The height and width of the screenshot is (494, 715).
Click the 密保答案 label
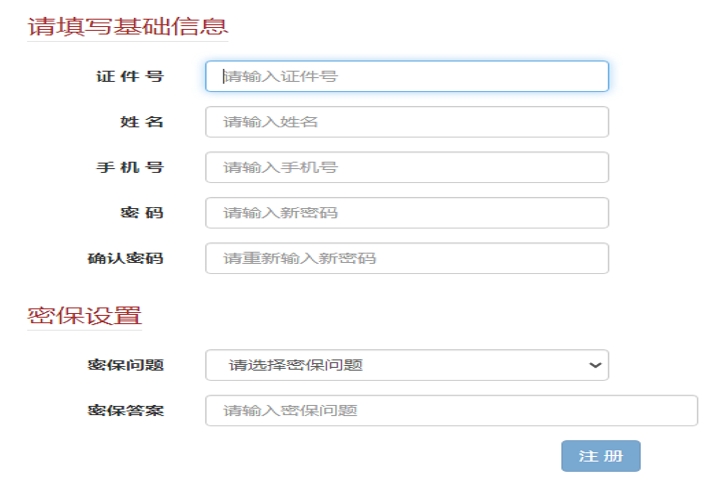[125, 411]
